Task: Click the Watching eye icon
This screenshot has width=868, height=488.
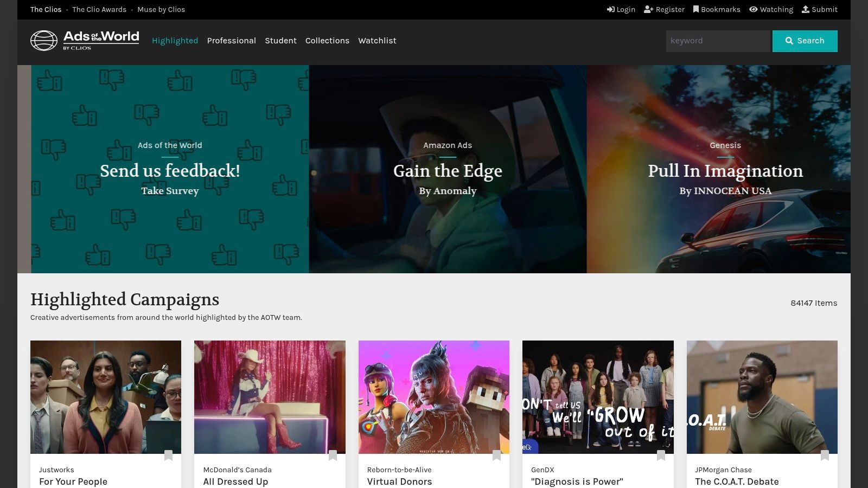Action: click(x=754, y=10)
